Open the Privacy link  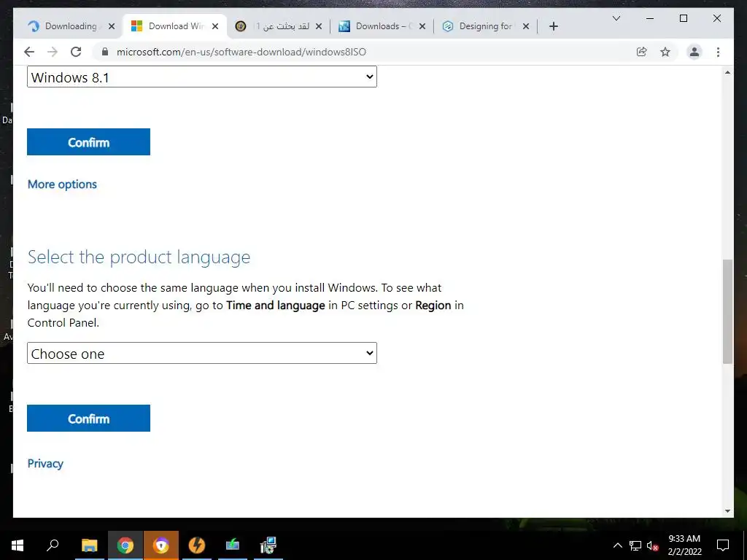coord(45,463)
